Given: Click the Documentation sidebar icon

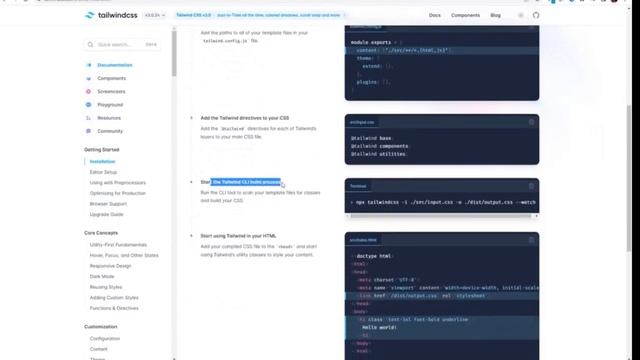Looking at the screenshot, I should [x=89, y=65].
